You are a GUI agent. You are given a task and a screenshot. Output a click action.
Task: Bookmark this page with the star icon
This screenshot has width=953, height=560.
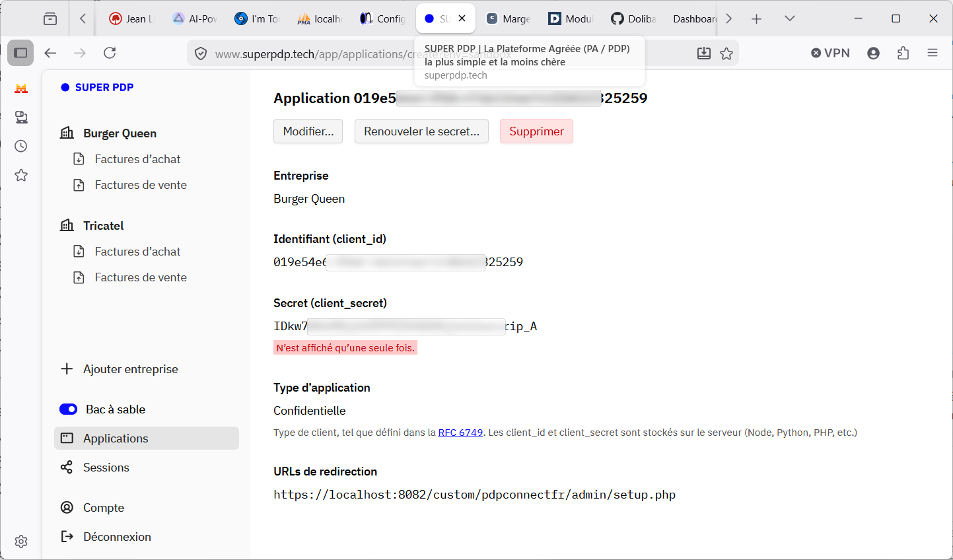click(x=726, y=53)
